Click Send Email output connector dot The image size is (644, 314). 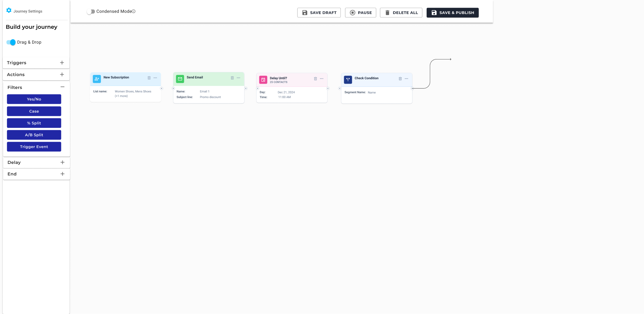[246, 88]
